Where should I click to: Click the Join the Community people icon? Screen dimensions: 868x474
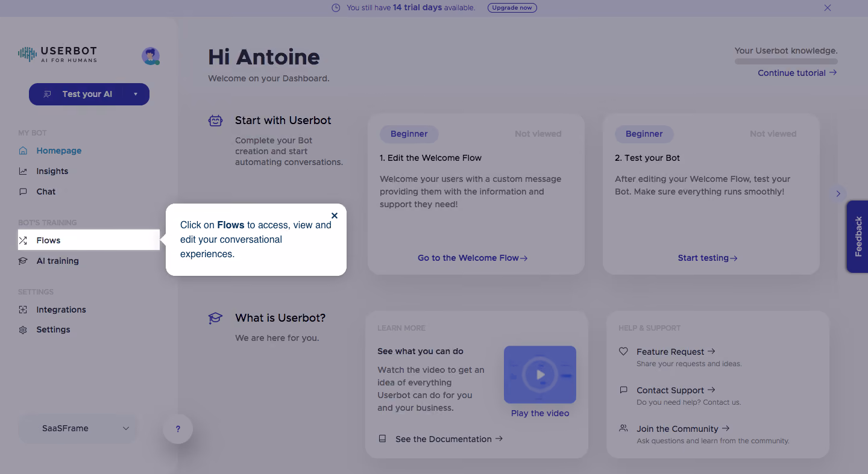coord(623,428)
